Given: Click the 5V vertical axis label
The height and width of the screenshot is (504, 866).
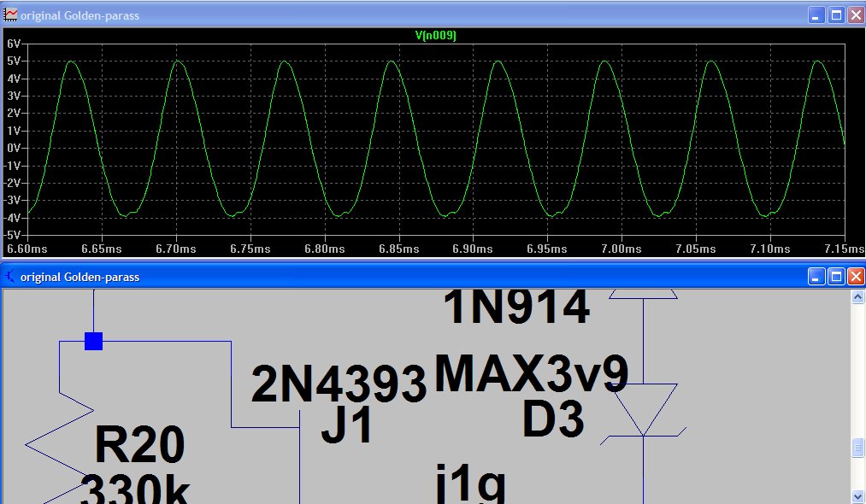Looking at the screenshot, I should point(14,62).
